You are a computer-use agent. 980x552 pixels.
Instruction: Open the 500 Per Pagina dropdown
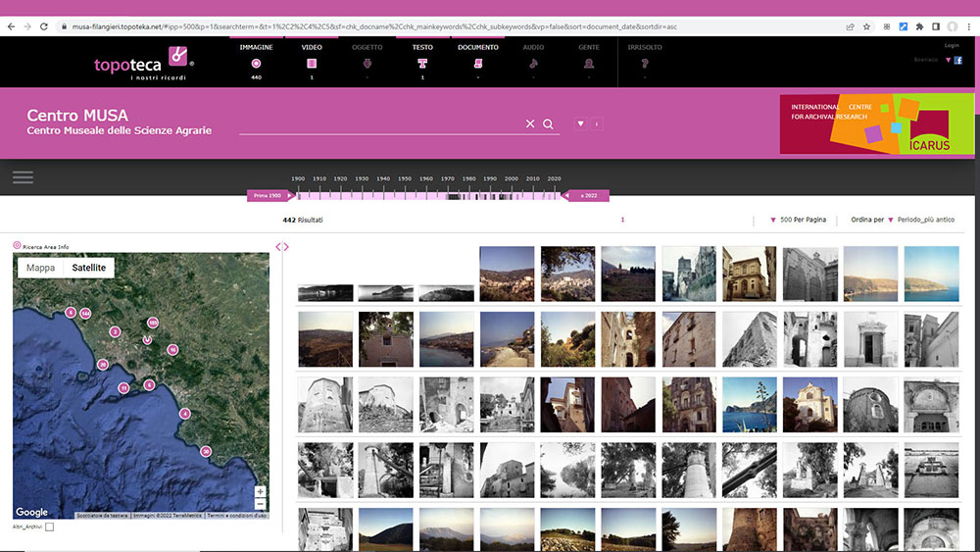(798, 220)
